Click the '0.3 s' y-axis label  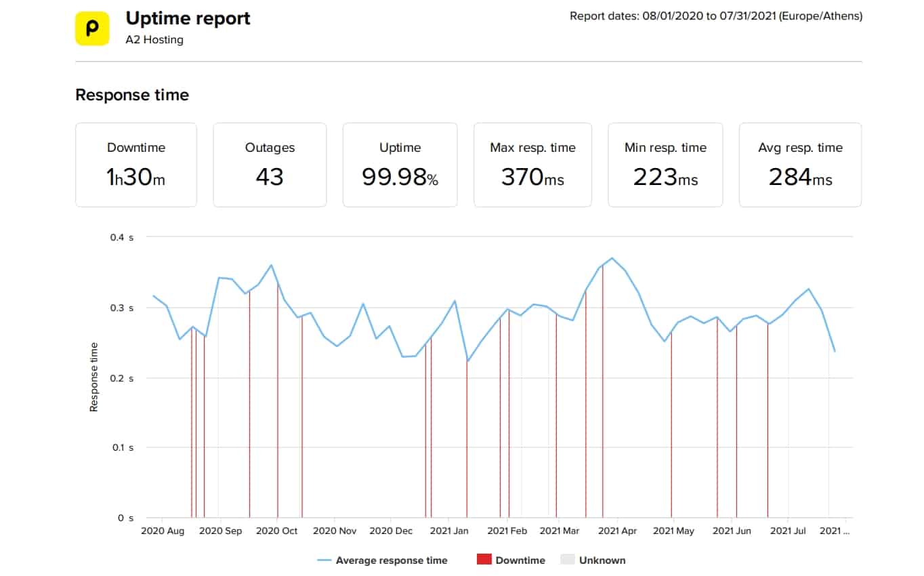(x=123, y=308)
